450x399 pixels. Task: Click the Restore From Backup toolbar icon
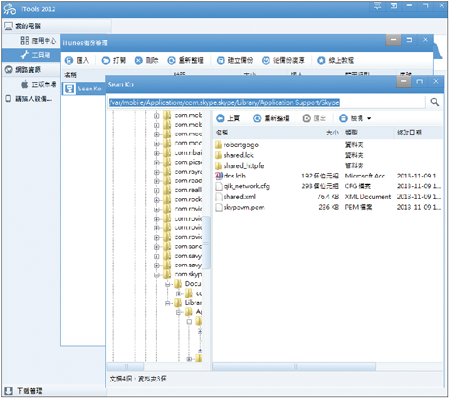point(266,60)
